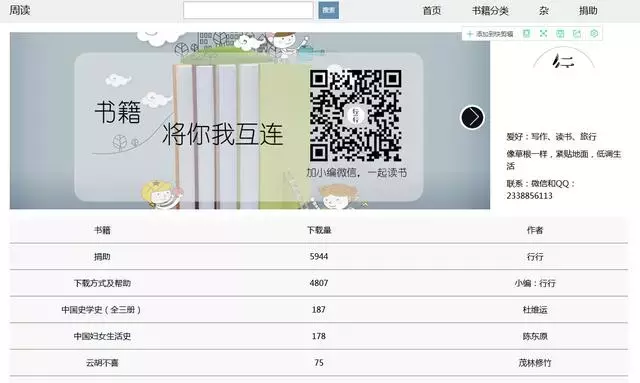The image size is (640, 383).
Task: Click the 书籍将你我互连 banner image
Action: [250, 121]
